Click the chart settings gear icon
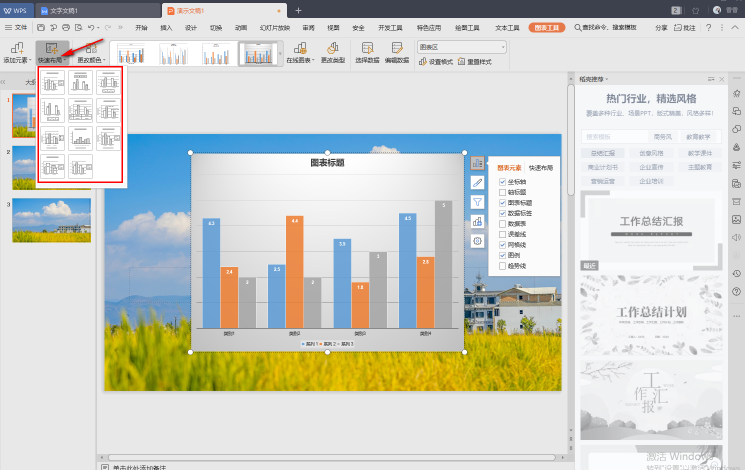 click(x=477, y=241)
